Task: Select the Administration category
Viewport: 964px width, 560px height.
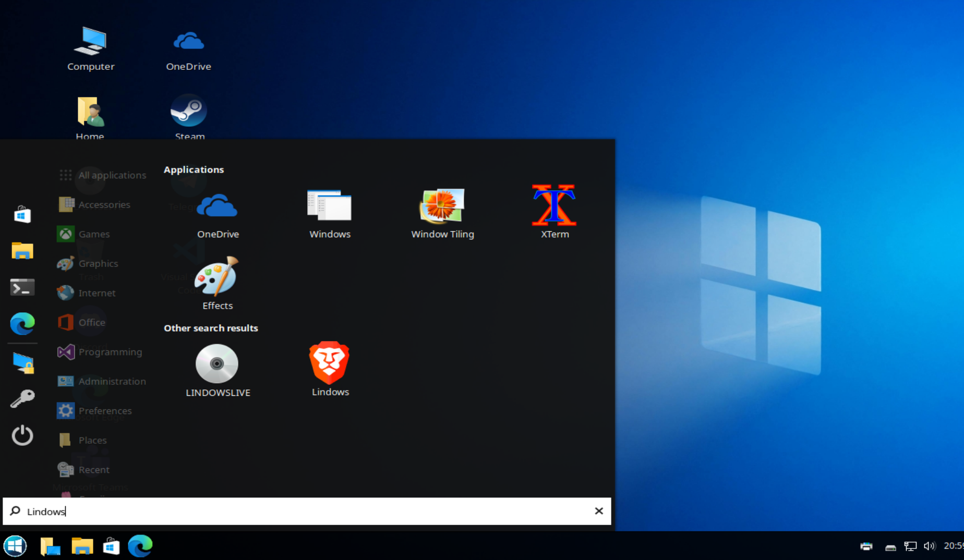Action: (x=102, y=381)
